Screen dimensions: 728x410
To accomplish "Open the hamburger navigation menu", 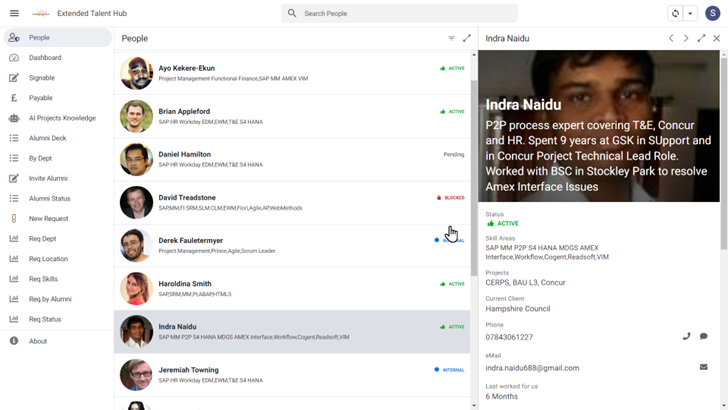I will click(x=14, y=14).
